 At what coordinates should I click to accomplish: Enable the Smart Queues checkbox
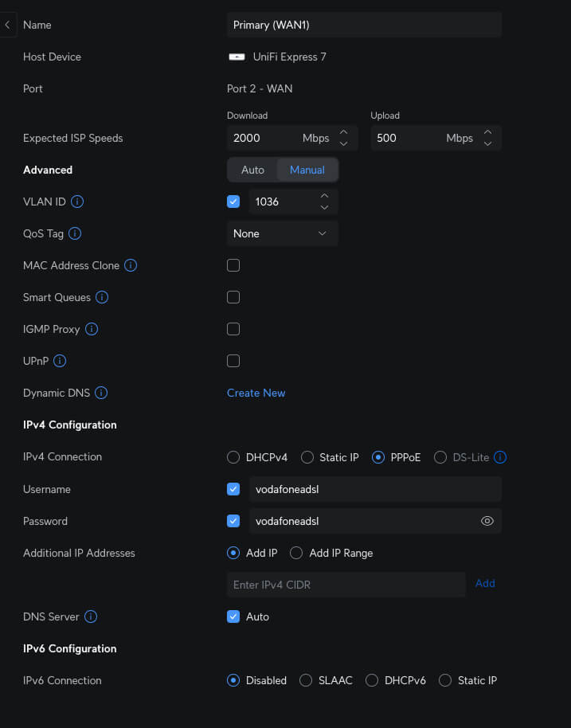pyautogui.click(x=233, y=297)
